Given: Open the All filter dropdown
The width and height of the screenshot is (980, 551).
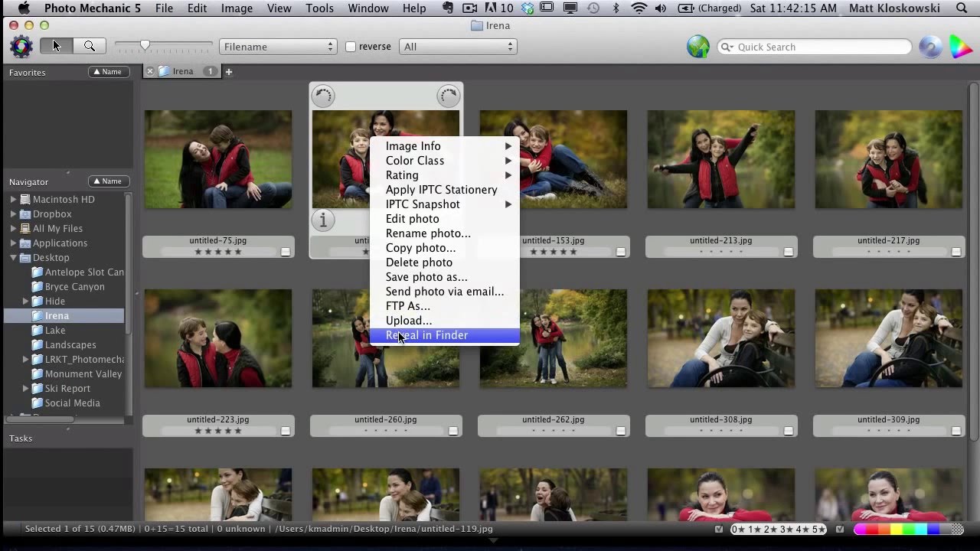Looking at the screenshot, I should click(x=458, y=47).
